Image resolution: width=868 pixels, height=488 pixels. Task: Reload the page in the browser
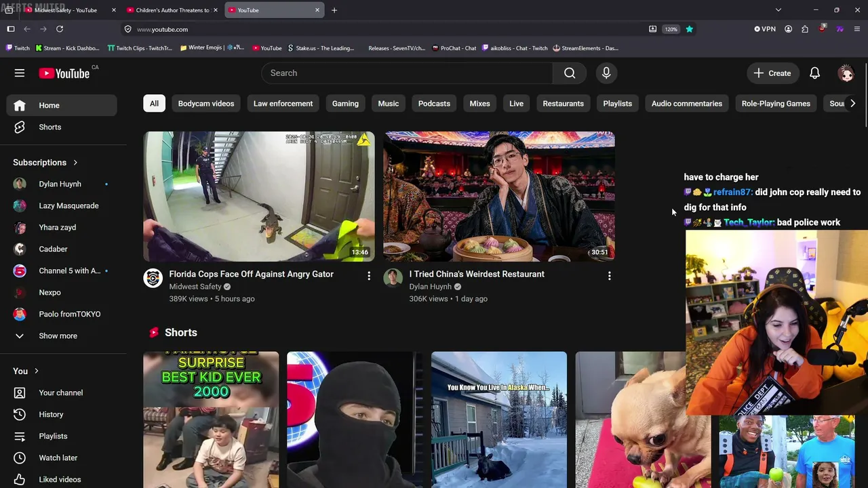click(x=60, y=29)
